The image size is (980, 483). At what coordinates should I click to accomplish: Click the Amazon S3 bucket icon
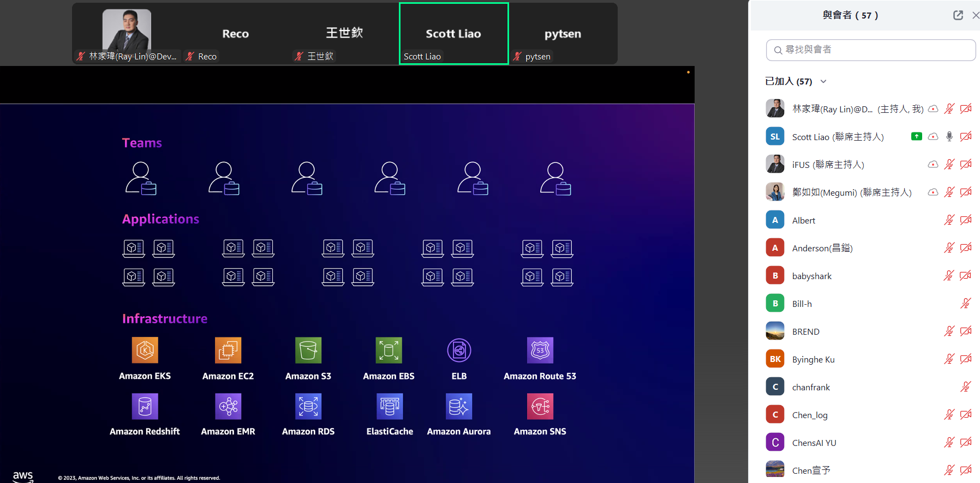[x=308, y=350]
